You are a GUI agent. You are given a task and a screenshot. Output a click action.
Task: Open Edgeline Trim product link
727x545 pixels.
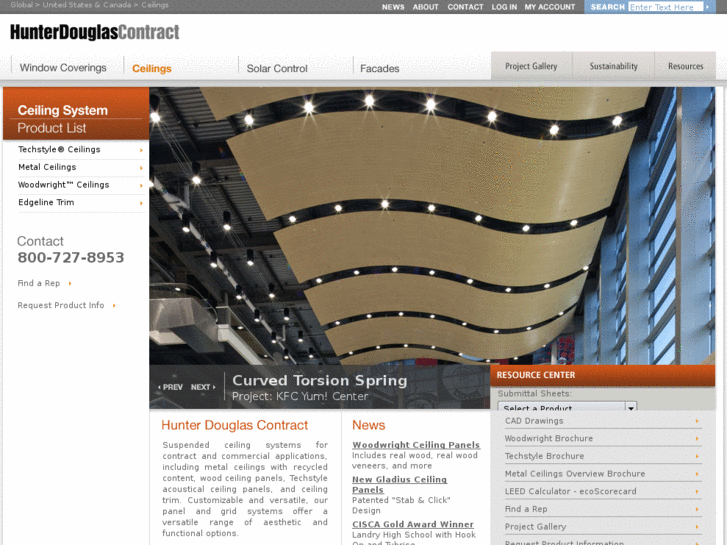pyautogui.click(x=46, y=202)
